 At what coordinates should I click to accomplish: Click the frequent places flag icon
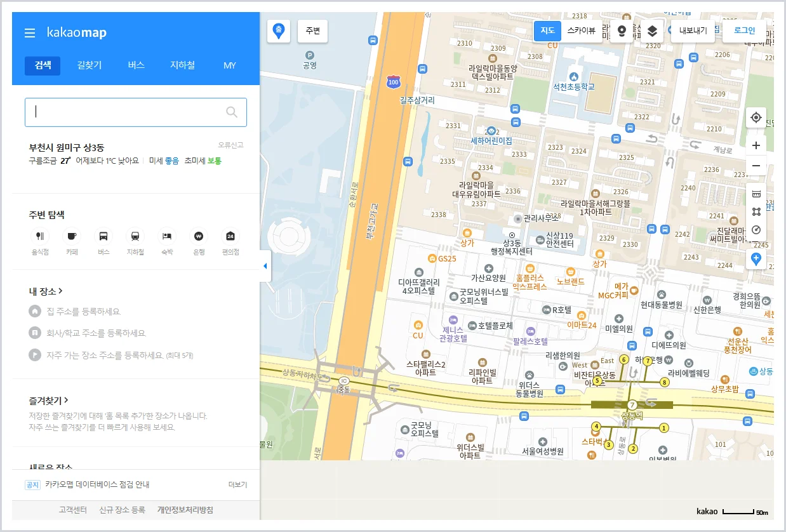tap(34, 354)
